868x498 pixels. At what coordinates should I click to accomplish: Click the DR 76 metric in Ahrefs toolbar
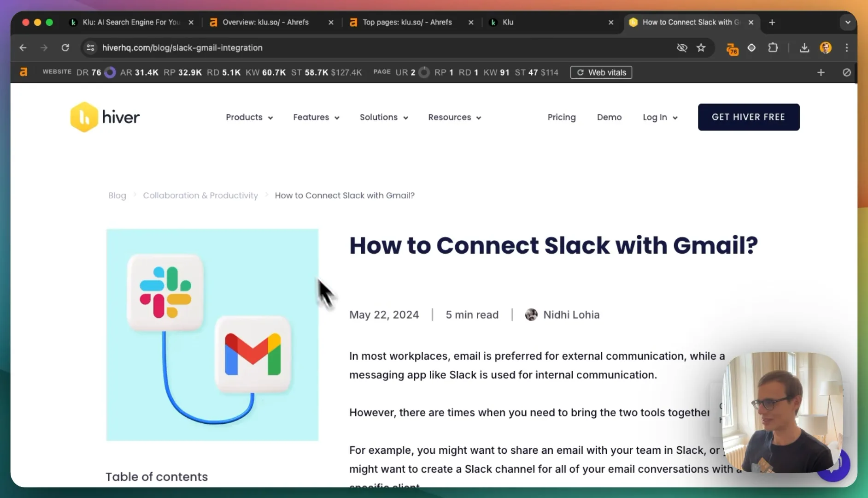[x=89, y=72]
